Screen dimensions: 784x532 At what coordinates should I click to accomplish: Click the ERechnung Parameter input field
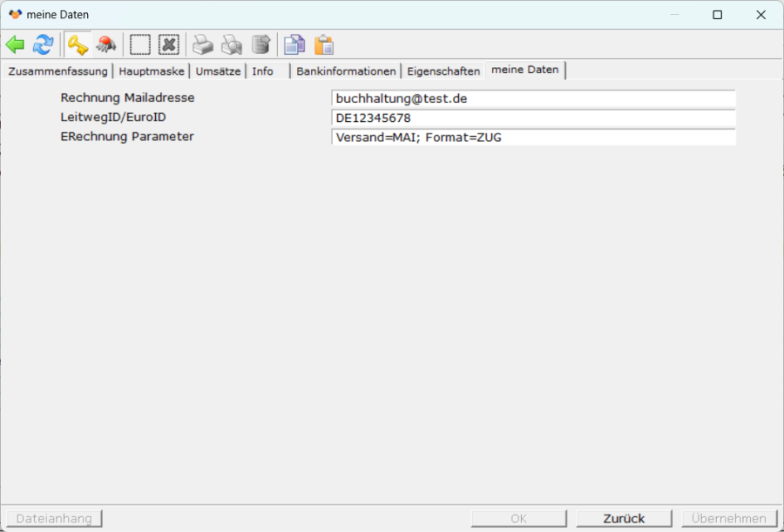tap(533, 138)
